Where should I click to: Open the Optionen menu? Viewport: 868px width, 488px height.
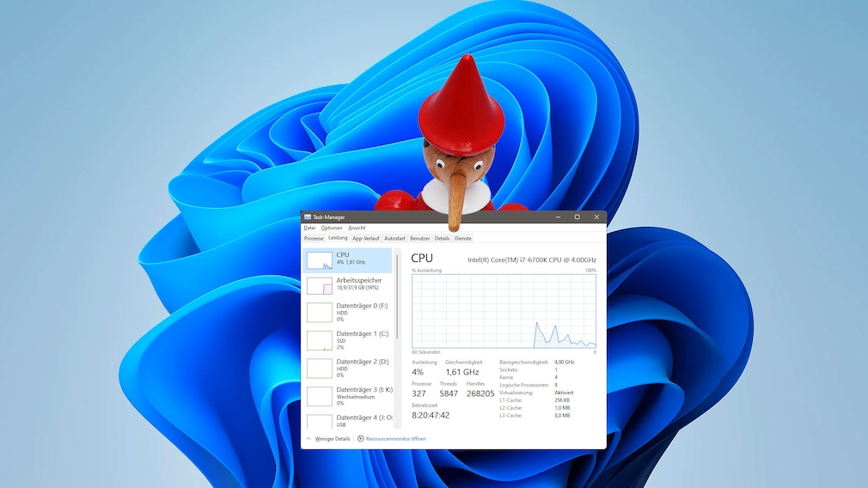[x=332, y=228]
